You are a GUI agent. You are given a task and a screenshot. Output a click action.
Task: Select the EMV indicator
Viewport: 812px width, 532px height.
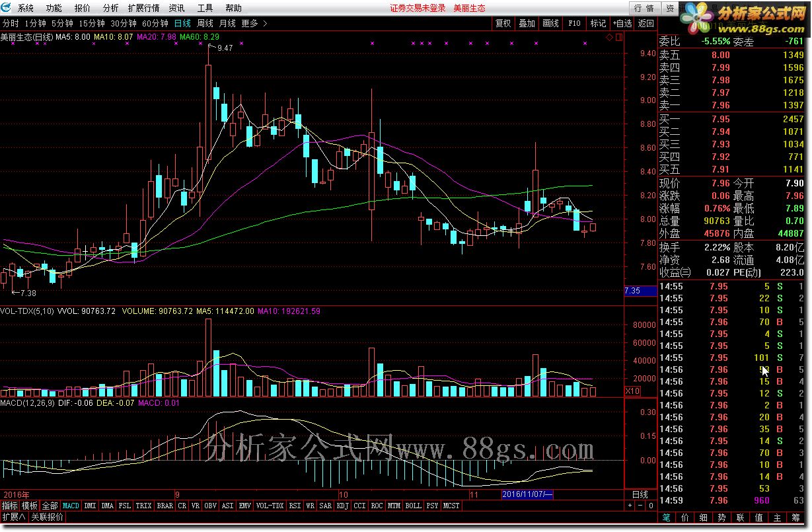[x=245, y=506]
